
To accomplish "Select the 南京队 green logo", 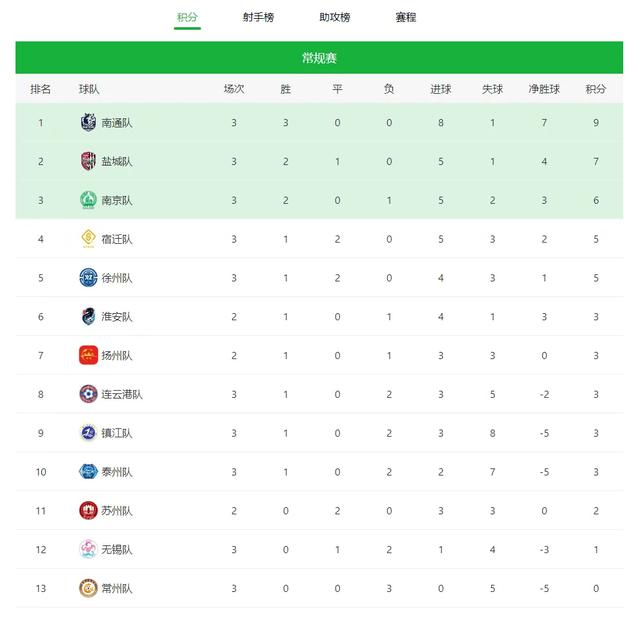I will (x=88, y=200).
